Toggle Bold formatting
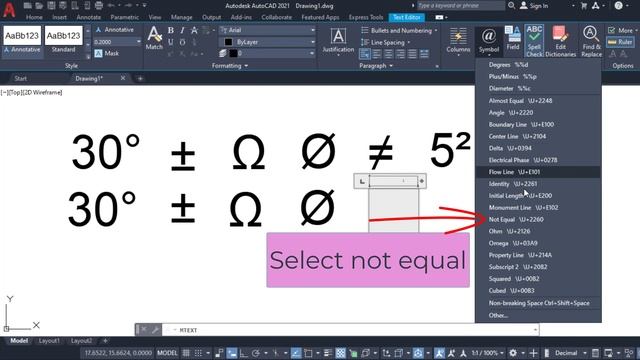The width and height of the screenshot is (640, 360). tap(171, 31)
